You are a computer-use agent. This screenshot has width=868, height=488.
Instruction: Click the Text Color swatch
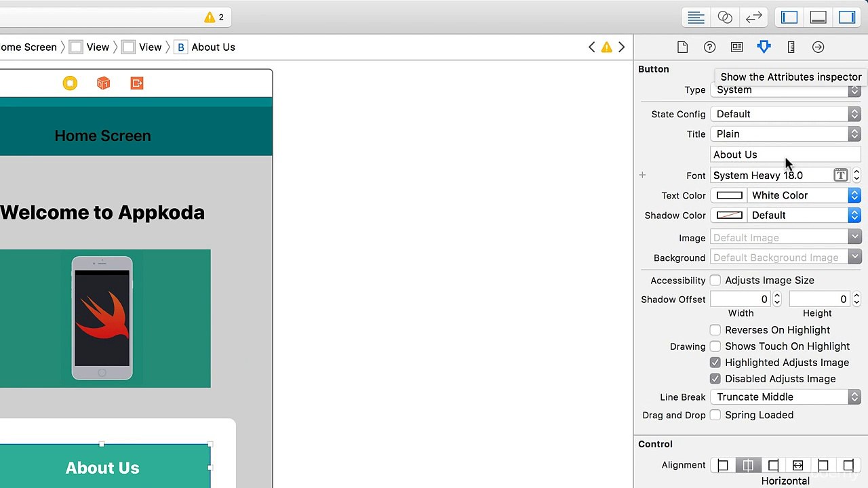click(730, 195)
